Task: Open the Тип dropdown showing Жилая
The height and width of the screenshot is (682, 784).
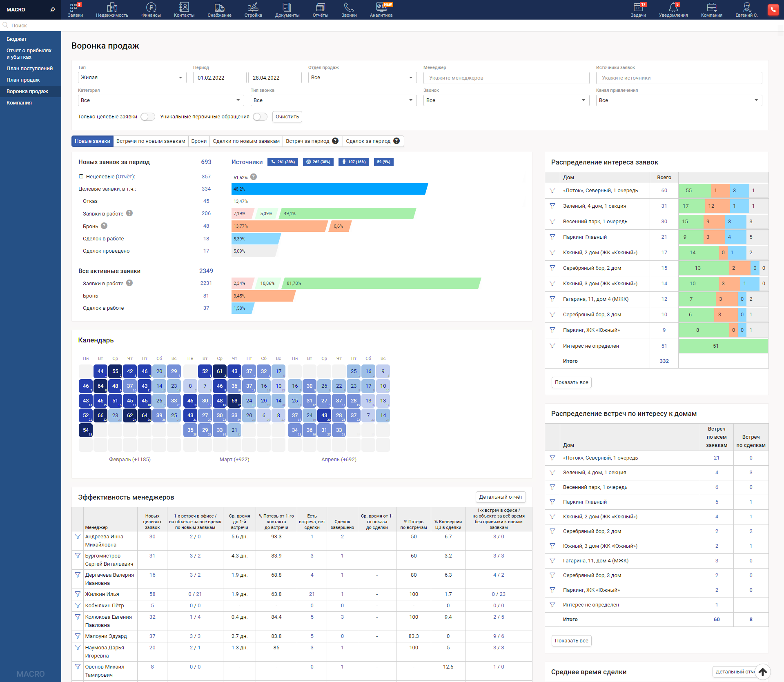Action: click(131, 78)
